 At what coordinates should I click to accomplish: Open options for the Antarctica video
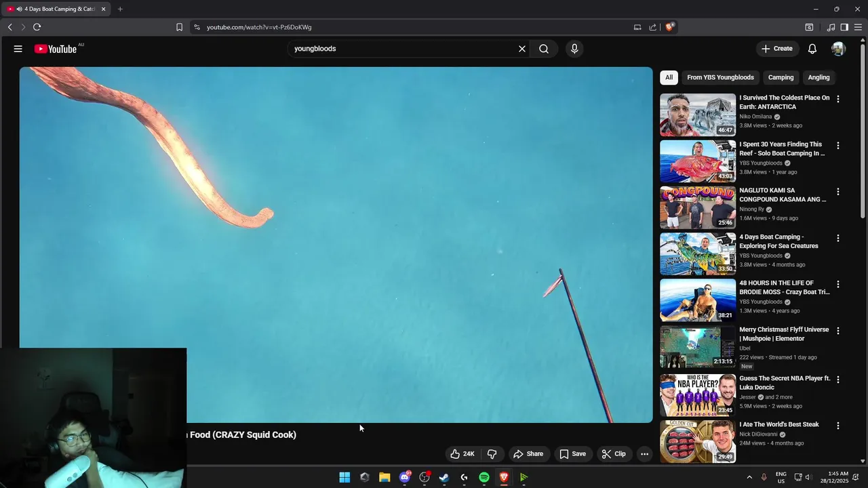point(838,99)
